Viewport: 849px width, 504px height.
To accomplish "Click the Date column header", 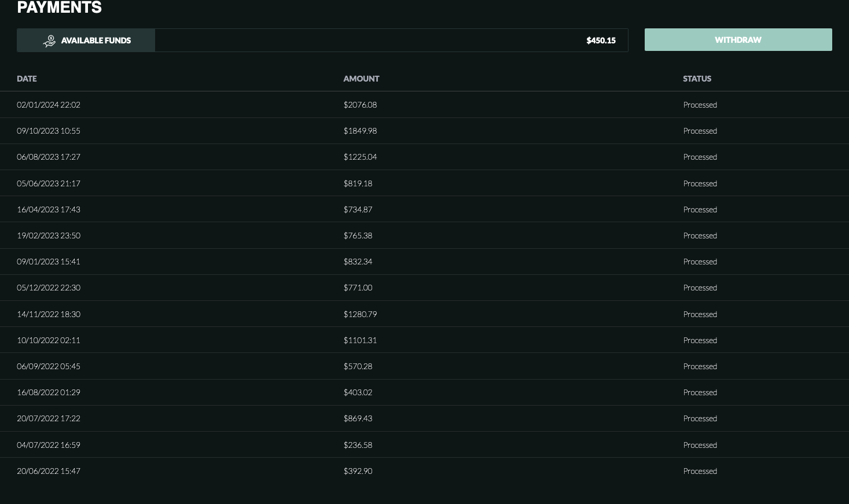I will 27,79.
